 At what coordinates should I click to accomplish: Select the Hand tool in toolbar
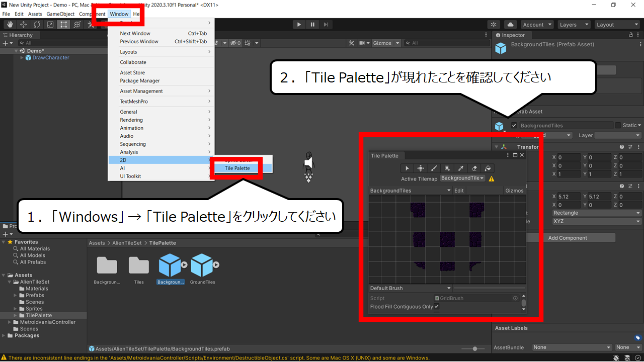(x=10, y=25)
